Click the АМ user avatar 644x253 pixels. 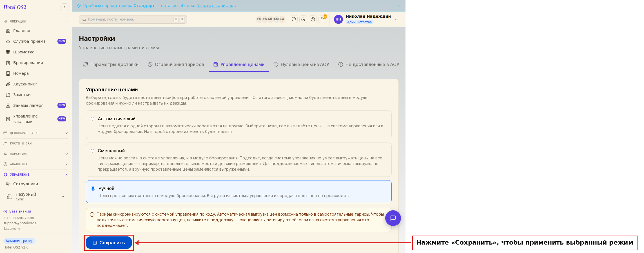click(x=276, y=19)
